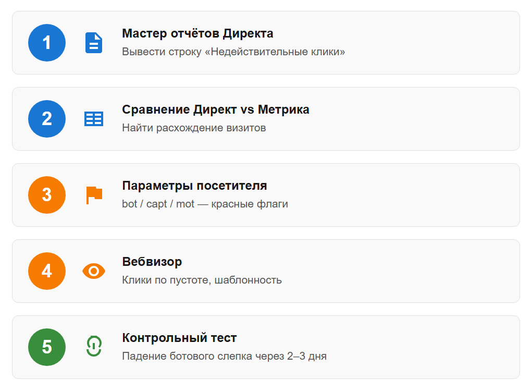This screenshot has height=392, width=532.
Task: Click text Найти расхождение визитов
Action: point(194,128)
